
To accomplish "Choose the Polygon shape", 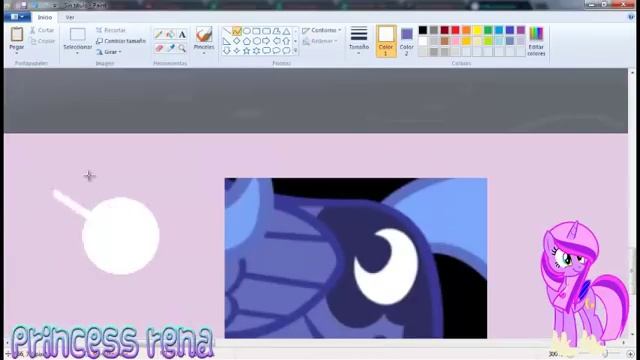I will [x=276, y=31].
